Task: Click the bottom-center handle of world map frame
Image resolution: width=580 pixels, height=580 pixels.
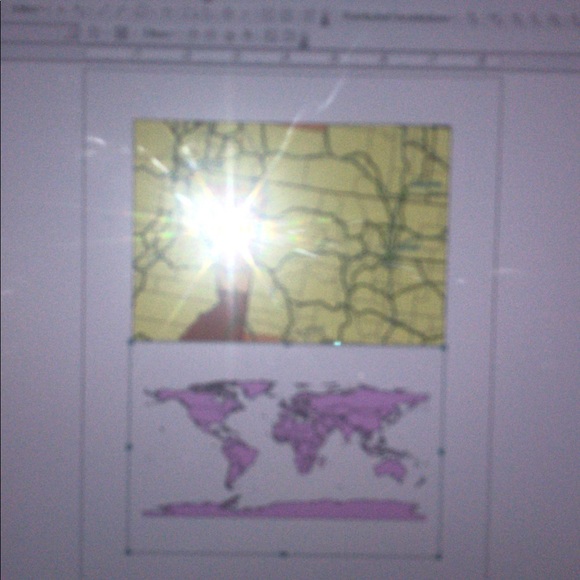Action: pyautogui.click(x=283, y=554)
